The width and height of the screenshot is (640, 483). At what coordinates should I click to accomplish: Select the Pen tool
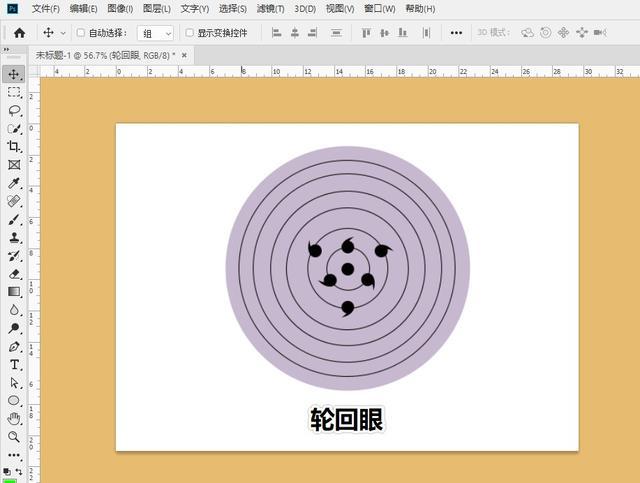point(14,347)
